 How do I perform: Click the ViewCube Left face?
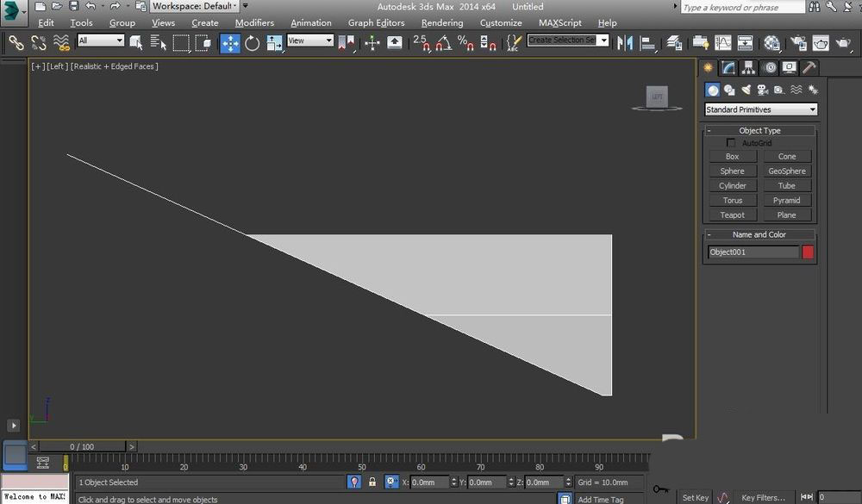point(657,96)
